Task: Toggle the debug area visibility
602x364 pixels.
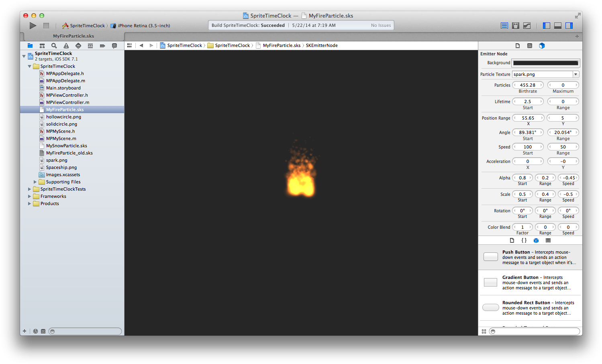Action: click(558, 26)
